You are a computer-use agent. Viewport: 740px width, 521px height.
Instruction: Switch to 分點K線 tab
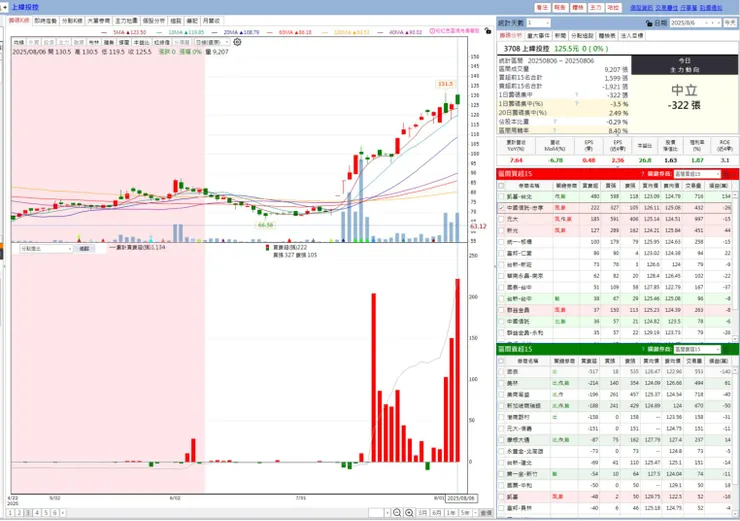(72, 21)
